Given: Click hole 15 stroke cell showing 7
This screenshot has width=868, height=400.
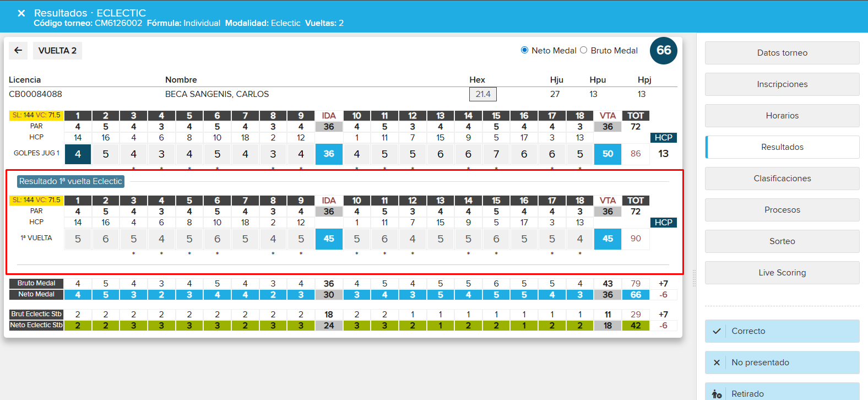Looking at the screenshot, I should point(496,154).
